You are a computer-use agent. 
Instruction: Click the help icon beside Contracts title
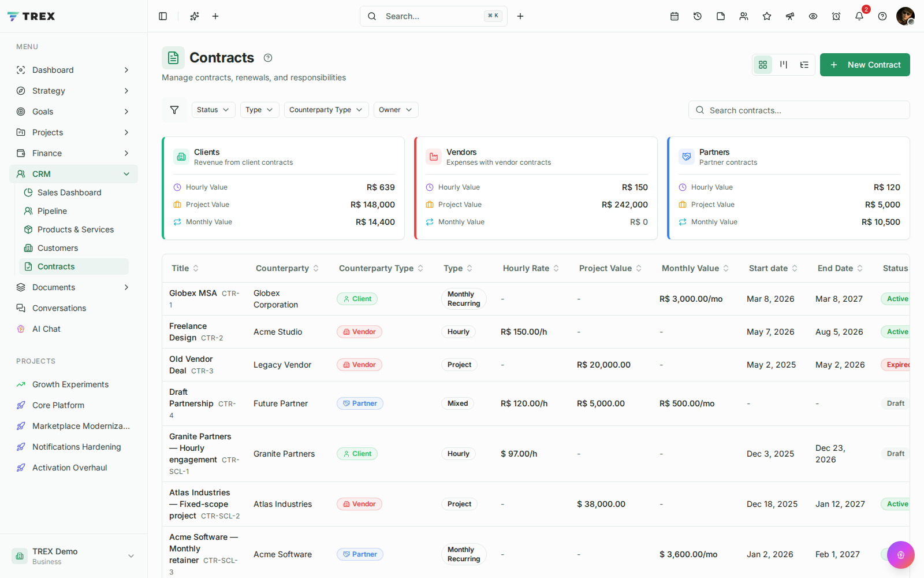268,58
